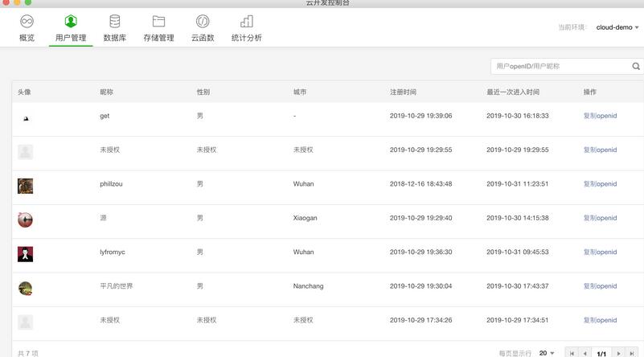Click the avatar of user 平凡的世界

(26, 288)
